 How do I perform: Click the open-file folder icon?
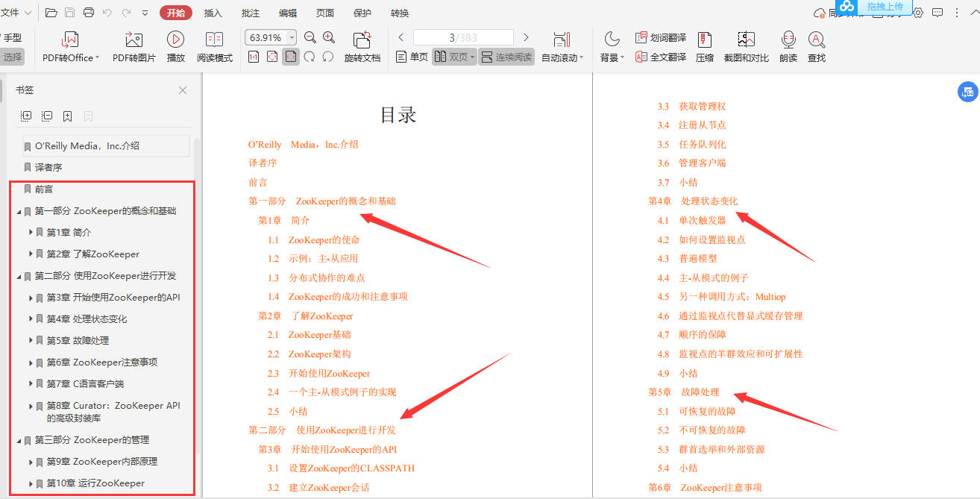[x=51, y=13]
